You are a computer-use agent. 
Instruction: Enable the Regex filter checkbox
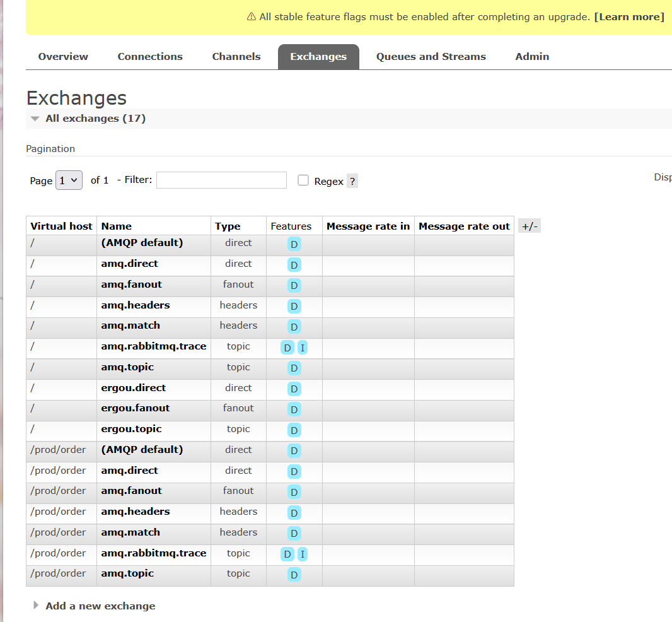pyautogui.click(x=303, y=180)
